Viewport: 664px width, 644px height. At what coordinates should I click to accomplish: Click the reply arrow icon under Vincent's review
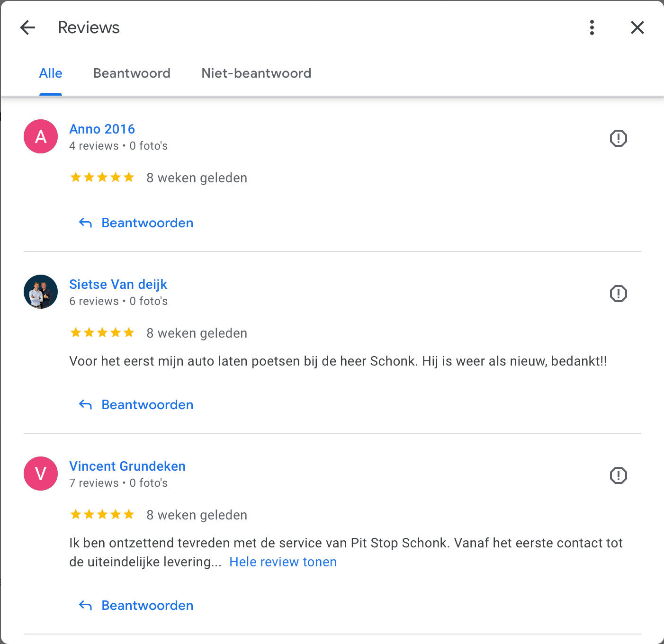point(85,605)
